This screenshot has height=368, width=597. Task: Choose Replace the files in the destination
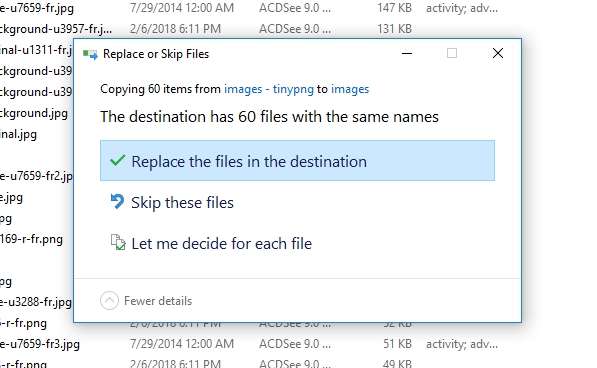[x=297, y=161]
